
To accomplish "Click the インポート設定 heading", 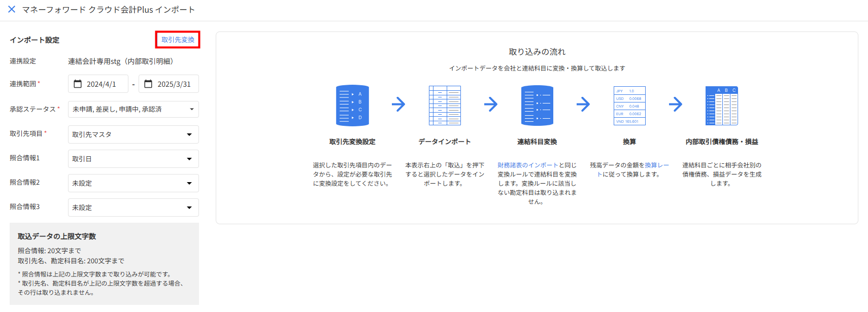I will click(35, 40).
